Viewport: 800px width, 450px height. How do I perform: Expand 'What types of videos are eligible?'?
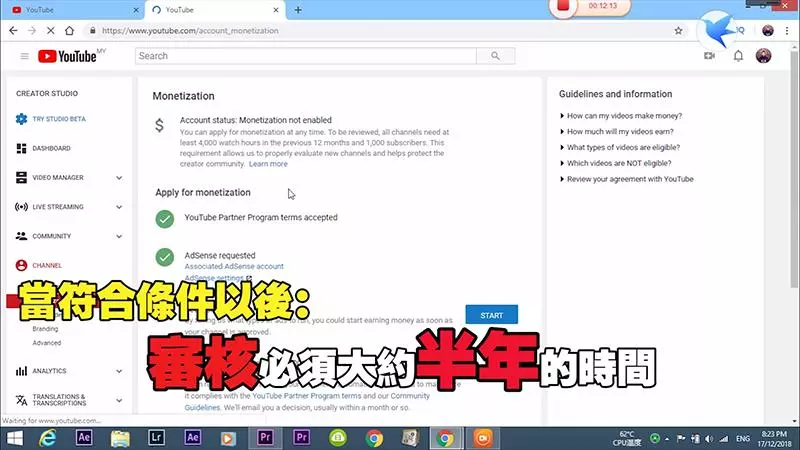pos(620,147)
